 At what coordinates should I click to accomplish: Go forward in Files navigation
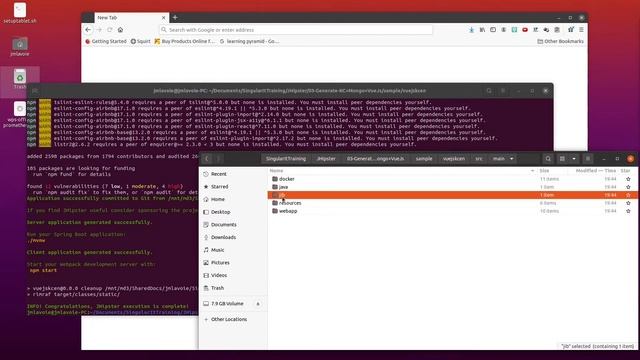tap(218, 159)
